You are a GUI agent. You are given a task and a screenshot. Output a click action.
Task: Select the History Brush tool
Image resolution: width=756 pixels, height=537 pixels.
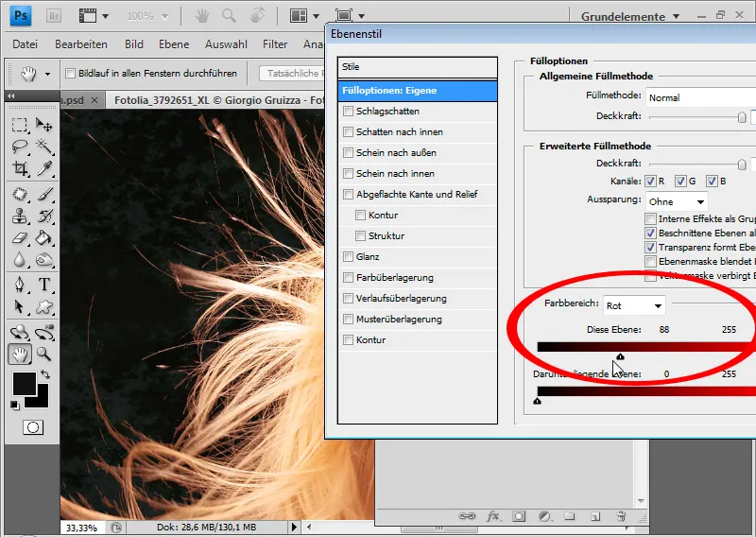point(44,216)
